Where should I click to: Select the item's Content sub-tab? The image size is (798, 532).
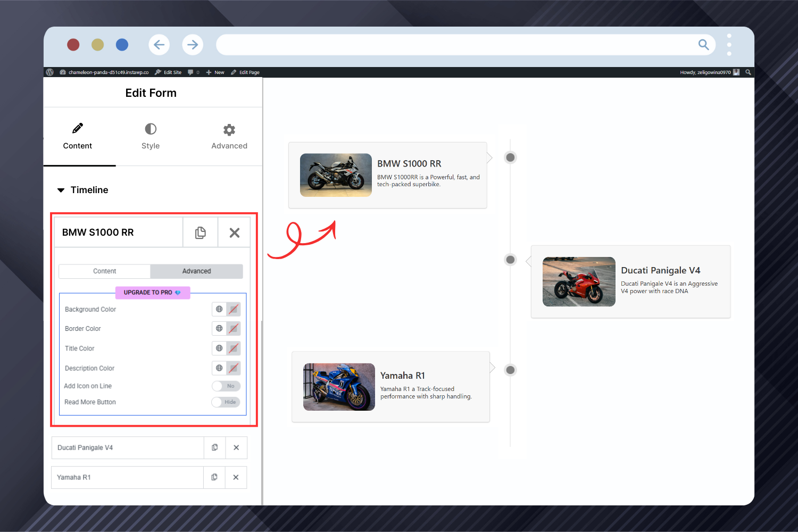click(105, 271)
